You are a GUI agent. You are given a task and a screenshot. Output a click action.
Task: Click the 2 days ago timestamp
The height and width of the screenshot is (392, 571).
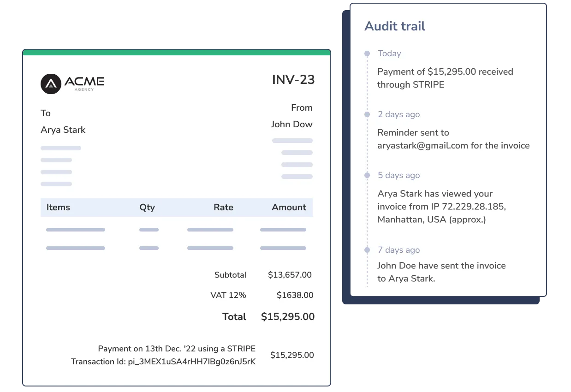[x=399, y=114]
